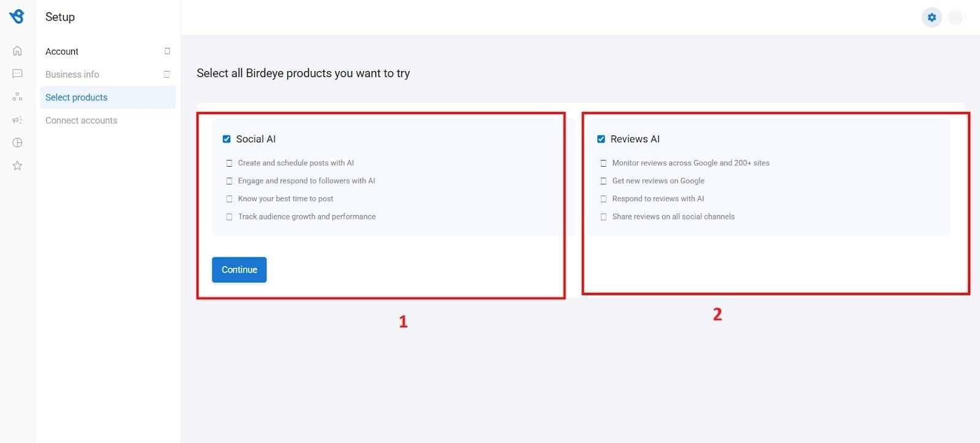The image size is (980, 443).
Task: Click the star favorites icon in sidebar
Action: tap(17, 165)
